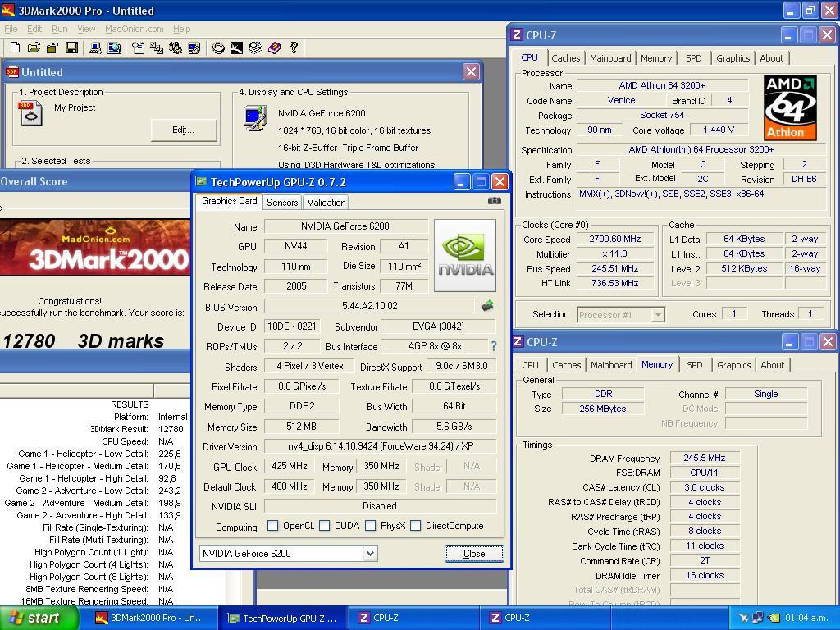
Task: Click the MadOnion.com 3DMark2000 banner
Action: click(x=95, y=247)
